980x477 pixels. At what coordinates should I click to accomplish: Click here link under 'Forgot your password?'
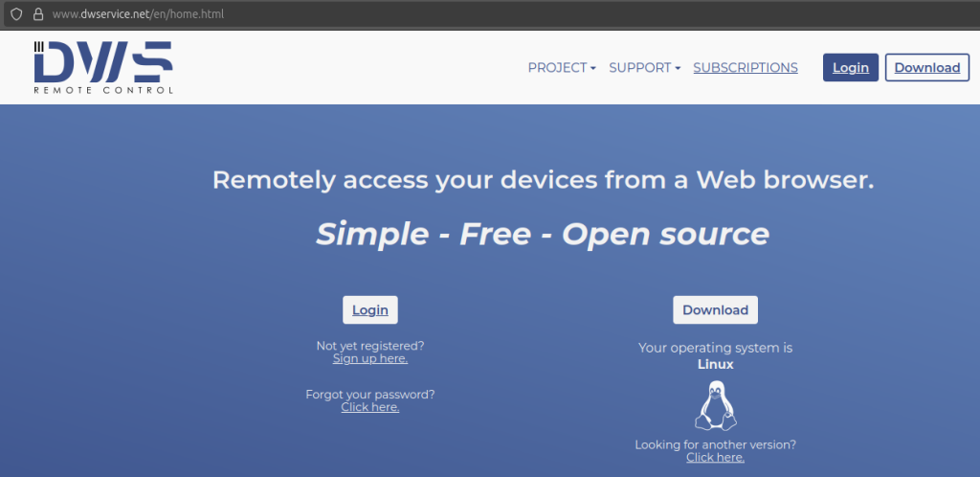tap(370, 407)
